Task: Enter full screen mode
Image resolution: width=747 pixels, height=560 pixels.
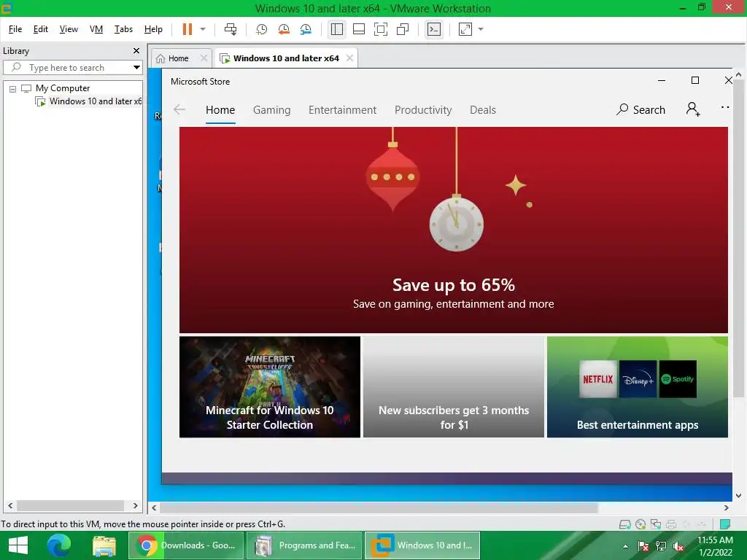Action: 381,29
